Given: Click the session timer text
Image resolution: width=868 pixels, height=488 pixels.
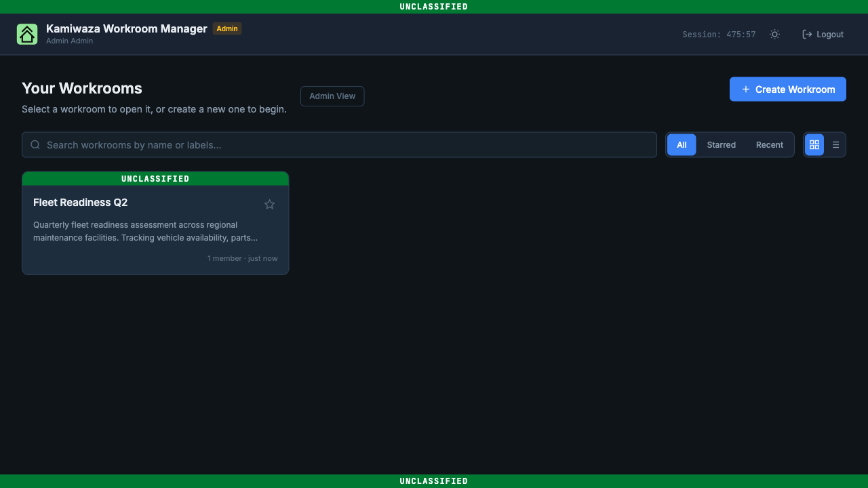Looking at the screenshot, I should click(x=719, y=35).
